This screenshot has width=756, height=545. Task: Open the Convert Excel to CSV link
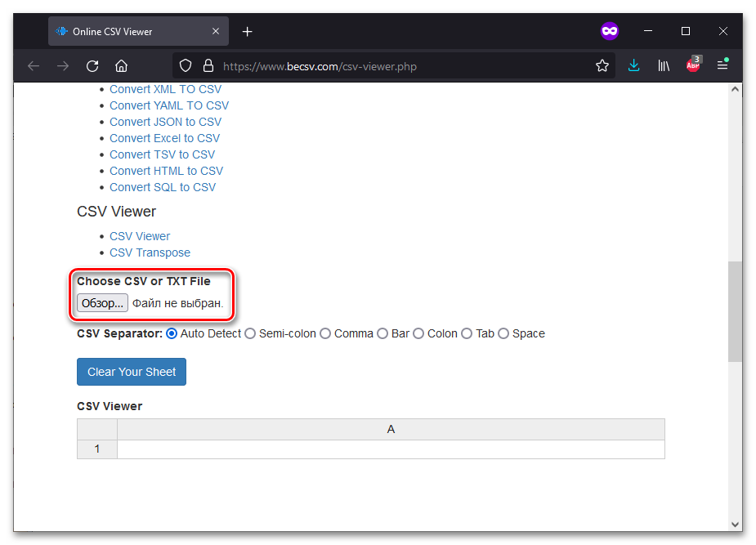[164, 138]
